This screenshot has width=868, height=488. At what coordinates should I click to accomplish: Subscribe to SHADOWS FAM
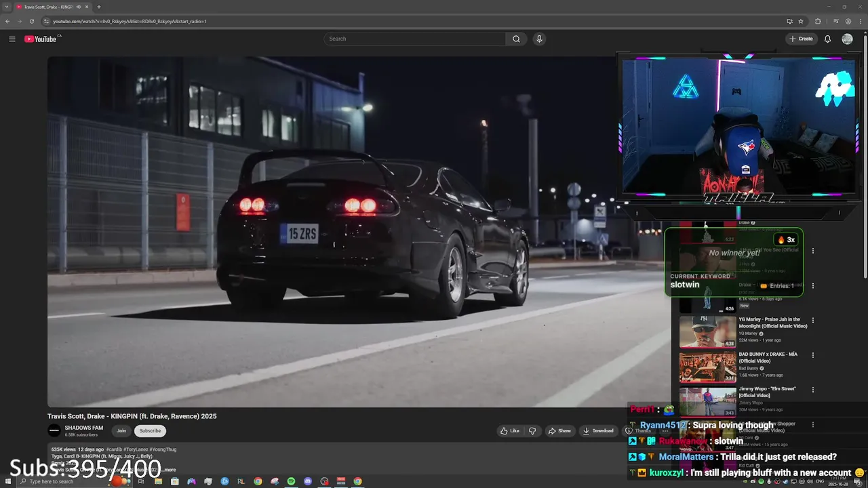pyautogui.click(x=150, y=430)
